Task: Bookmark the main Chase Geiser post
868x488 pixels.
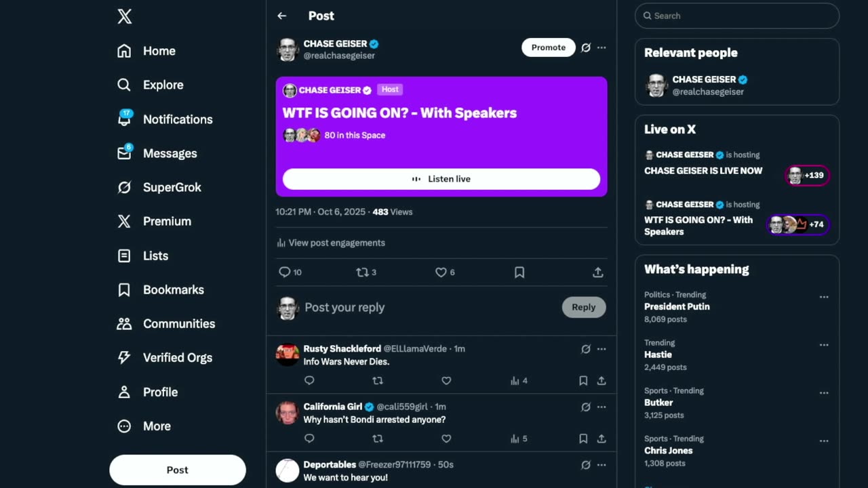Action: click(519, 272)
